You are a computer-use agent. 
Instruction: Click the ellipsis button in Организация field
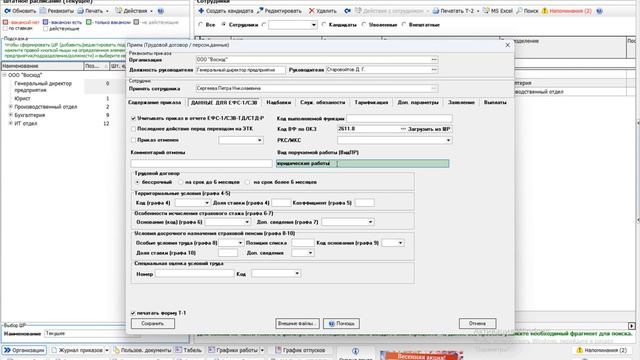coord(434,60)
